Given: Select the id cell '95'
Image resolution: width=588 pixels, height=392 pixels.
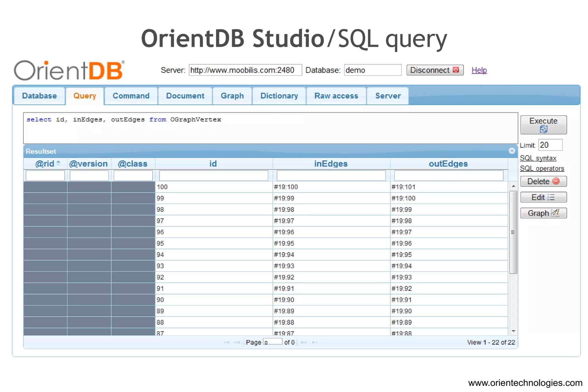Looking at the screenshot, I should pos(214,243).
